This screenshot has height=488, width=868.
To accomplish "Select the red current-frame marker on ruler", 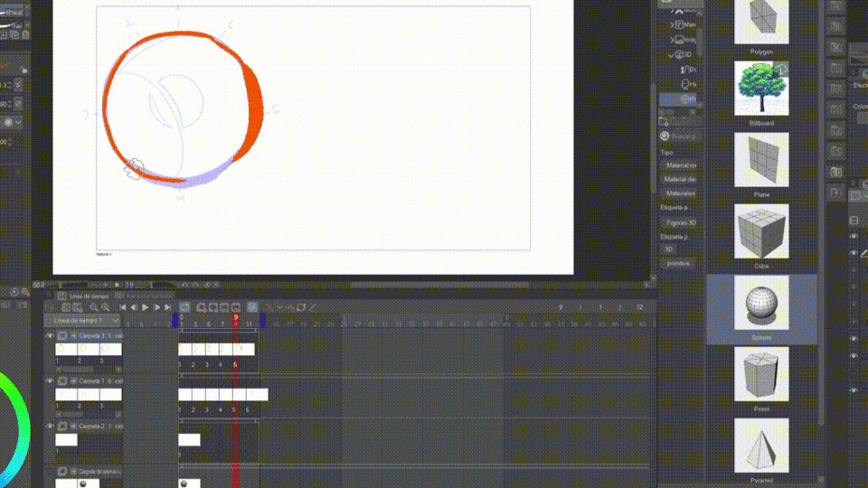I will 236,320.
